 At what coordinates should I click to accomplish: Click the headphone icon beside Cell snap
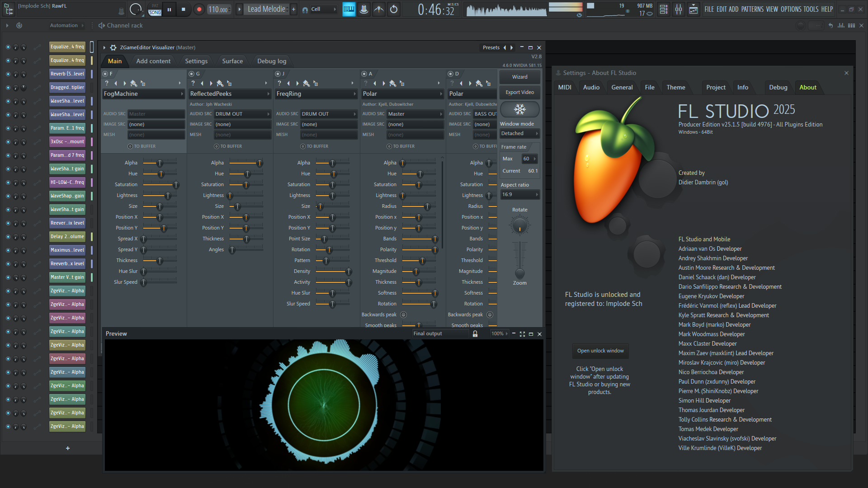(305, 9)
